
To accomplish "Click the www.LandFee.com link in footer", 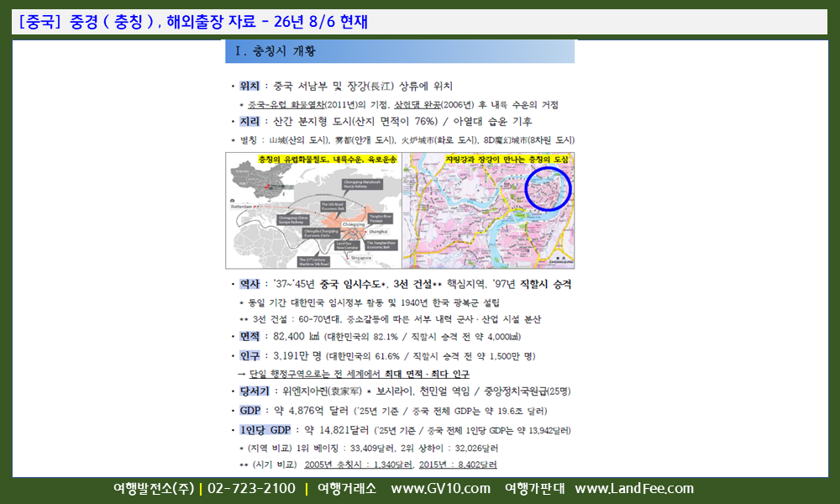I will (x=634, y=489).
